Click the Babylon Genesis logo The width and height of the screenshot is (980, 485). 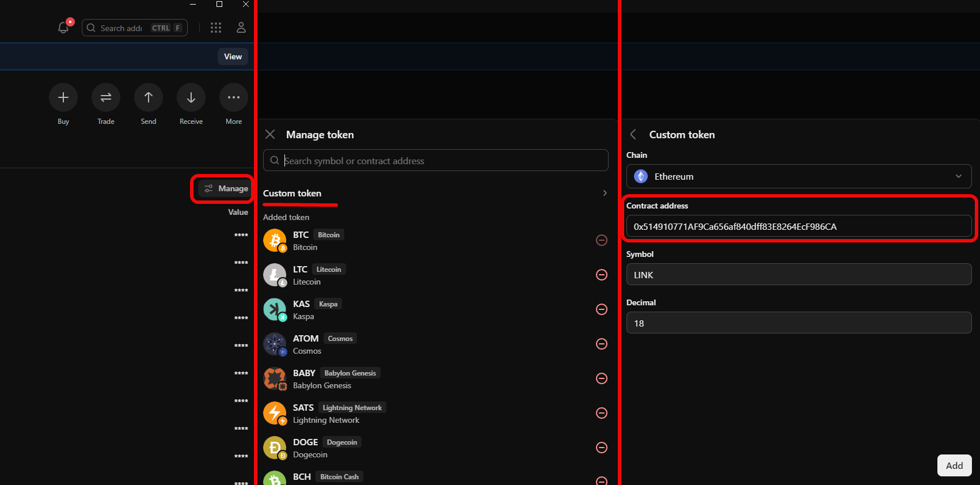pyautogui.click(x=275, y=378)
